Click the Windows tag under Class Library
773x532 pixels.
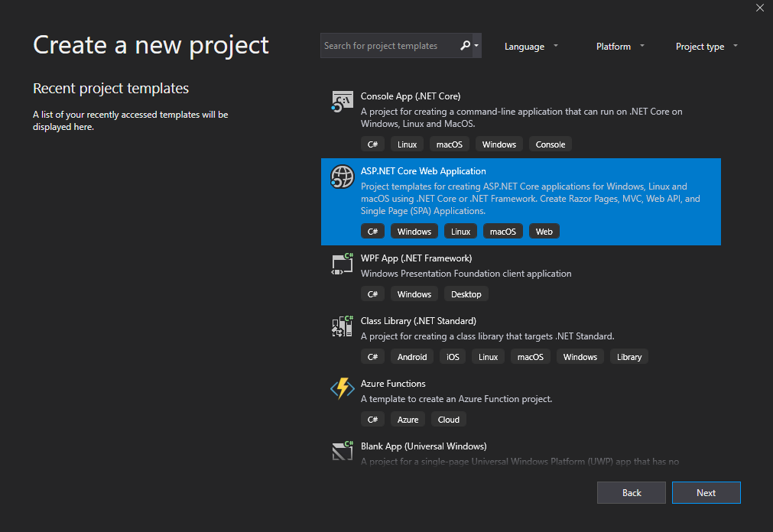pyautogui.click(x=580, y=357)
